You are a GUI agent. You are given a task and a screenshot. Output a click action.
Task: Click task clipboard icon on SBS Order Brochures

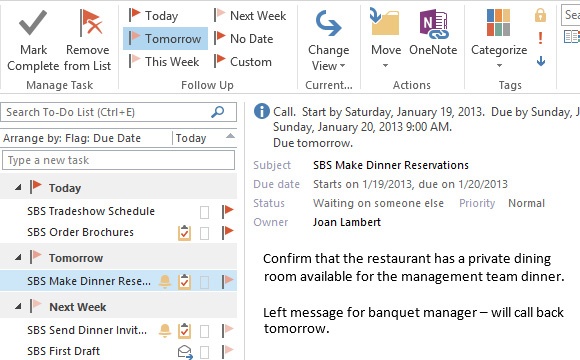tap(185, 233)
